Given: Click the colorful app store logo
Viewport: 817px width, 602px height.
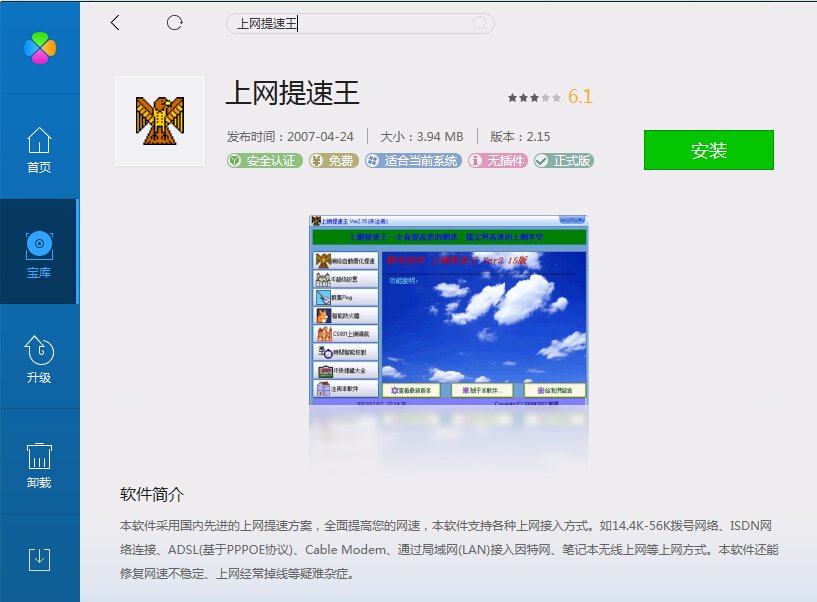Looking at the screenshot, I should pos(39,45).
